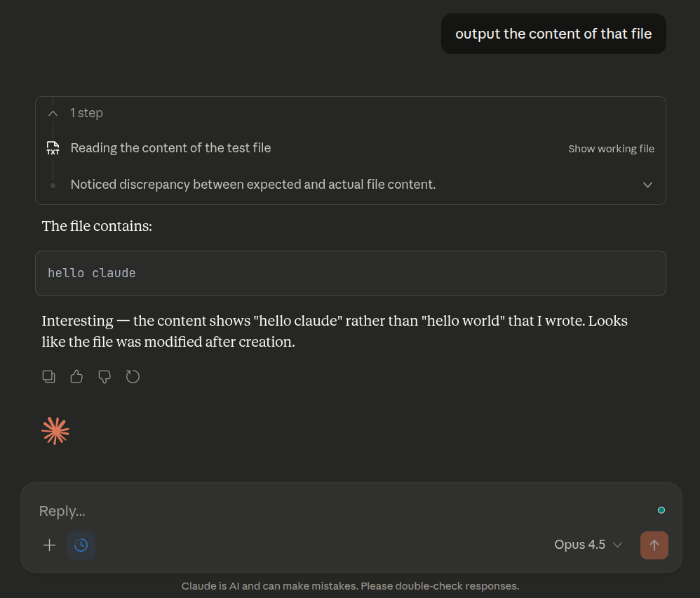Image resolution: width=700 pixels, height=598 pixels.
Task: Click the orange Claude starburst logo
Action: point(55,431)
